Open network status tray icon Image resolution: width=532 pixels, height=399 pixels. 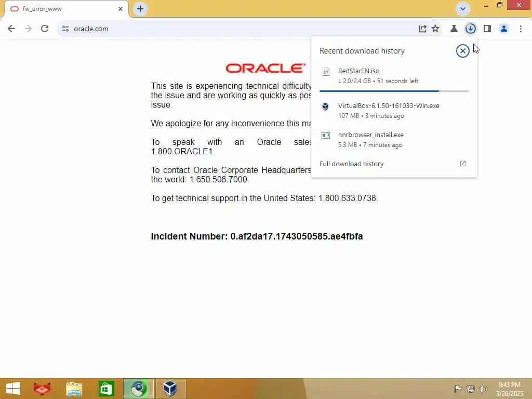(x=470, y=389)
